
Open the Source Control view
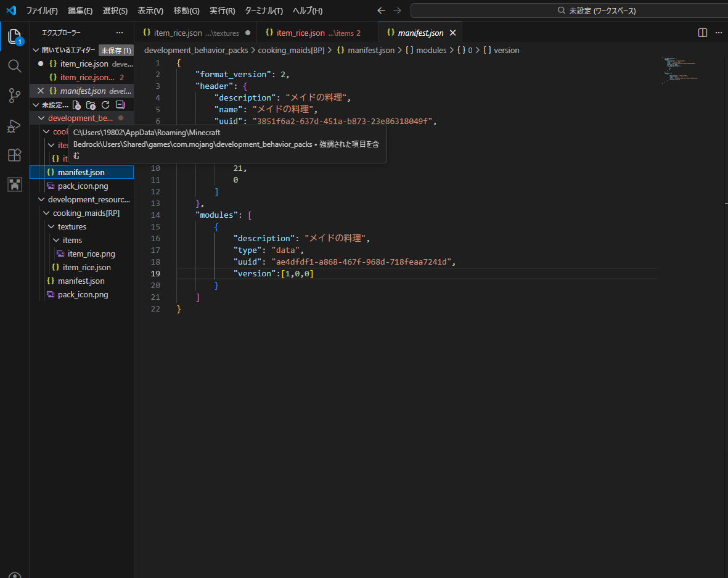click(x=15, y=96)
